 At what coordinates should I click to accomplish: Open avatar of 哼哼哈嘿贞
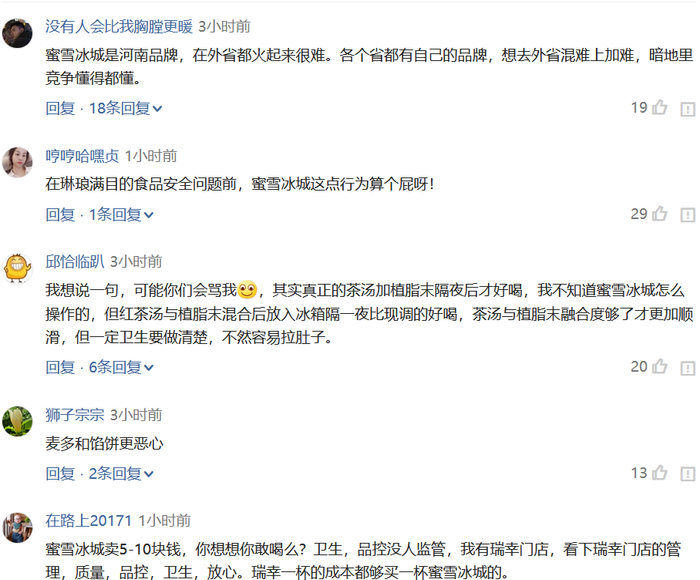(17, 162)
